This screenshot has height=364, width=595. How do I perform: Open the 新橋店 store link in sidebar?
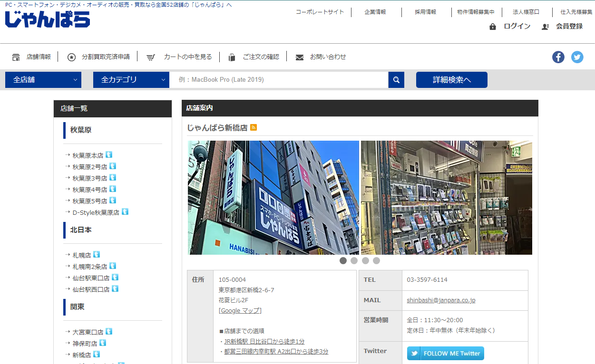(x=82, y=355)
